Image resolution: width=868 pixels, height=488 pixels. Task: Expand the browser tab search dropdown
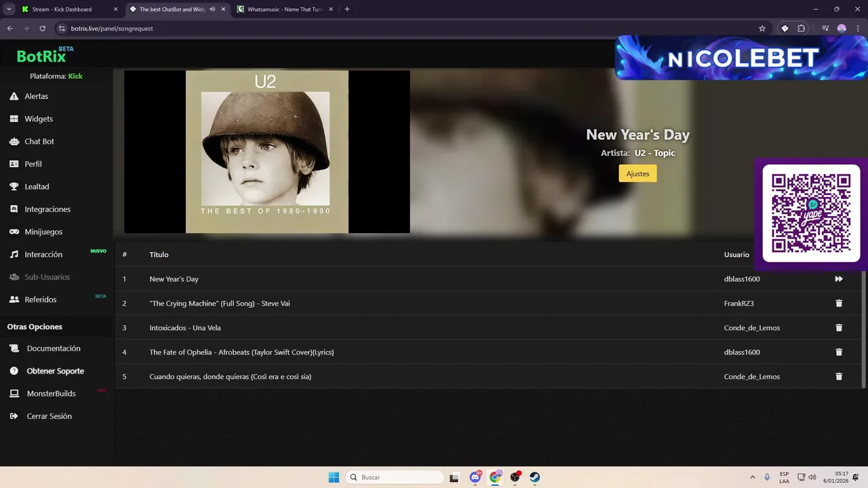tap(9, 9)
